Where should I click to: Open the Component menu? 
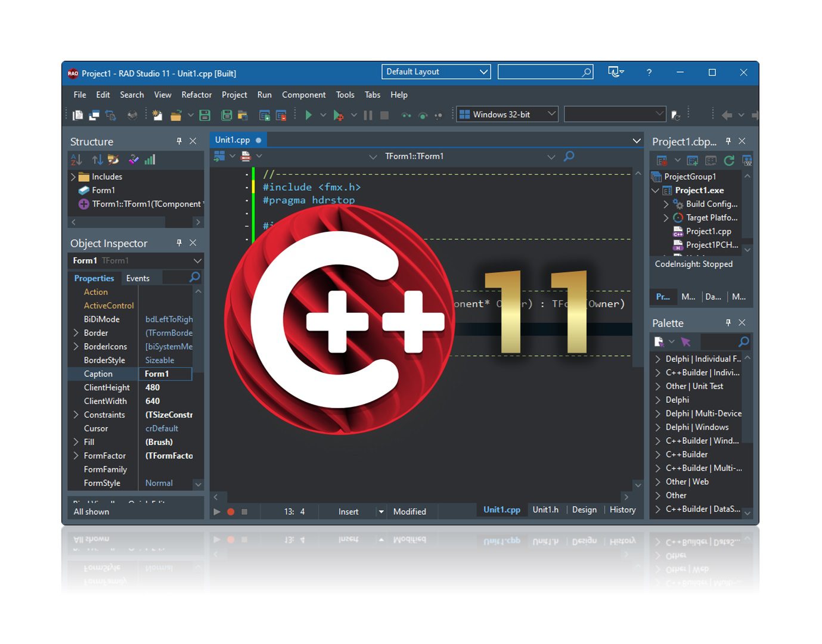tap(304, 95)
